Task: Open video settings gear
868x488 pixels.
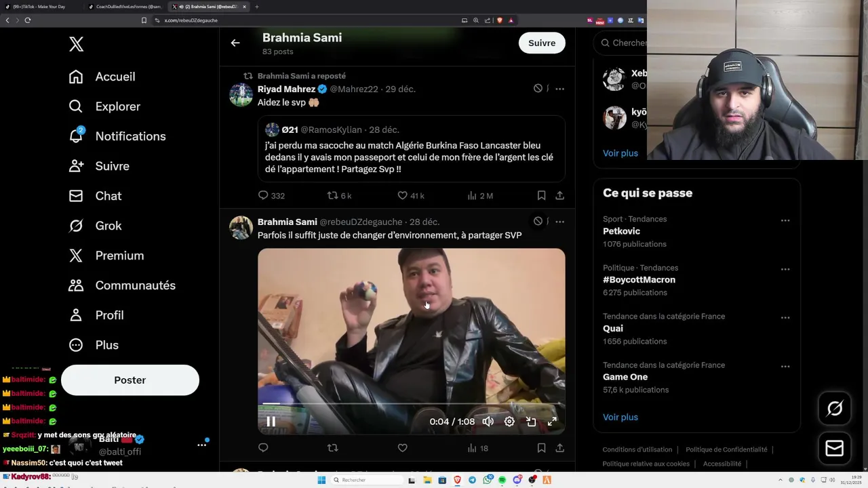Action: 509,422
